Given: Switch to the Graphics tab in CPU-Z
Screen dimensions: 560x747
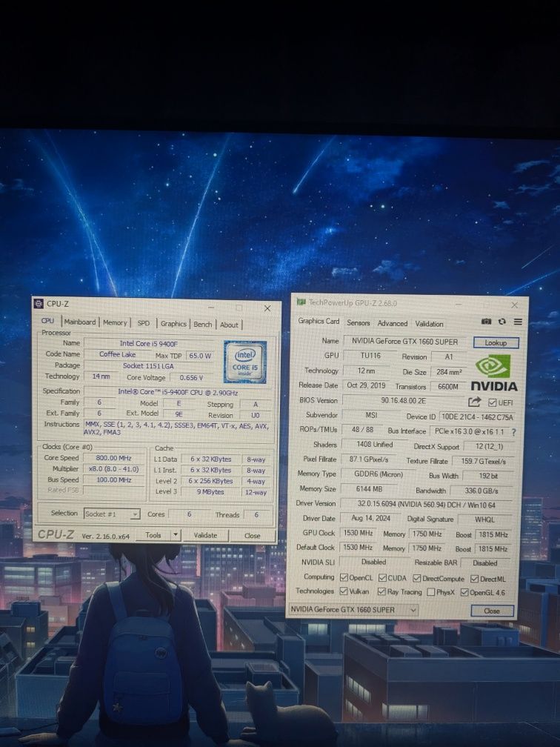Looking at the screenshot, I should [x=173, y=323].
